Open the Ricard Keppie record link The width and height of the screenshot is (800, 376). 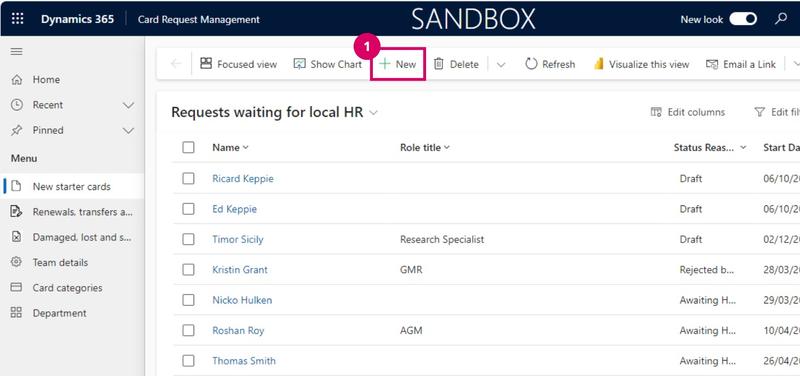click(x=243, y=179)
